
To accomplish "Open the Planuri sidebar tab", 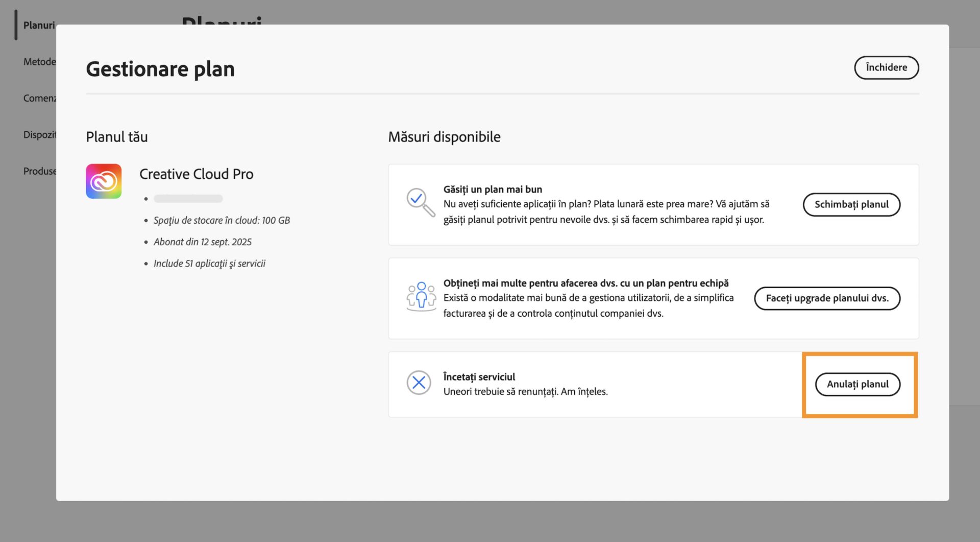I will [38, 25].
